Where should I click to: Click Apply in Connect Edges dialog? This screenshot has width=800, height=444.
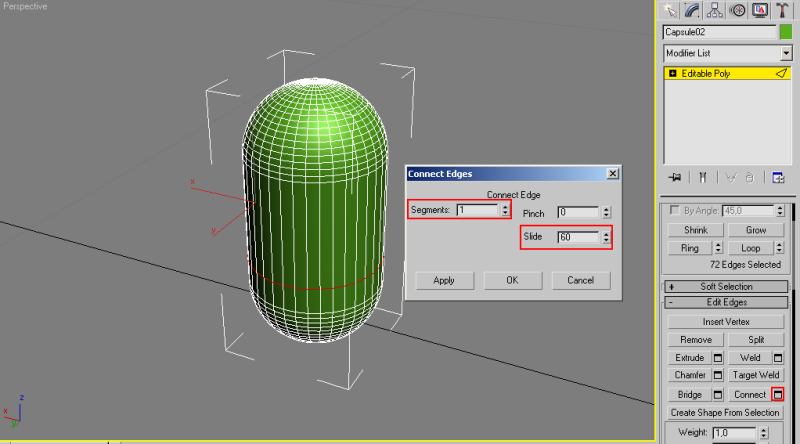click(444, 281)
